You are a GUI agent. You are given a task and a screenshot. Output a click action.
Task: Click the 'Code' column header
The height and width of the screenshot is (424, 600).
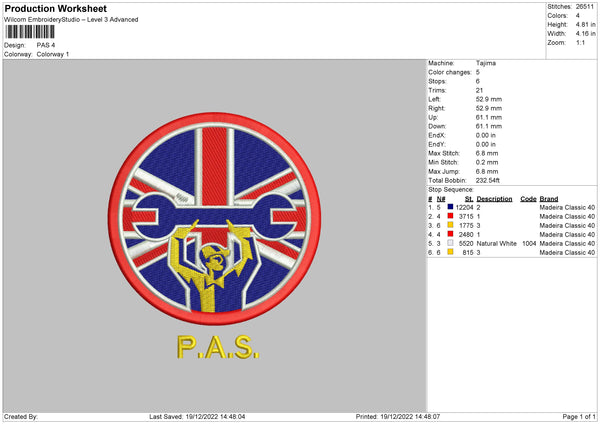click(x=528, y=199)
